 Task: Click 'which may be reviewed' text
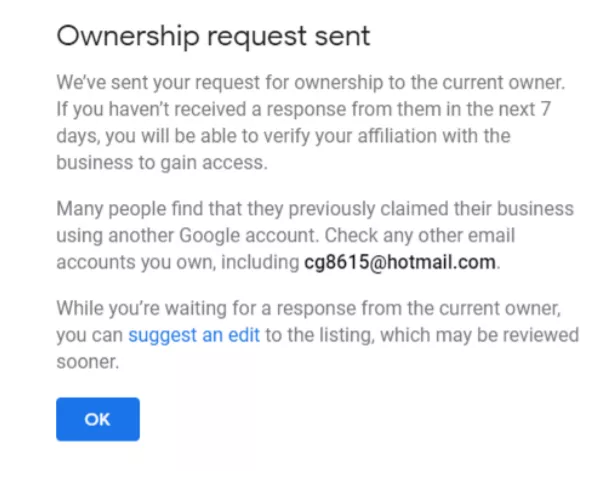[479, 335]
